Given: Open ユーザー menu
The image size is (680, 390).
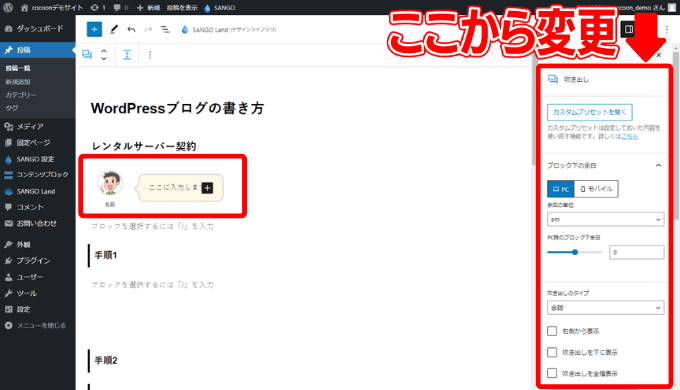Looking at the screenshot, I should tap(38, 277).
